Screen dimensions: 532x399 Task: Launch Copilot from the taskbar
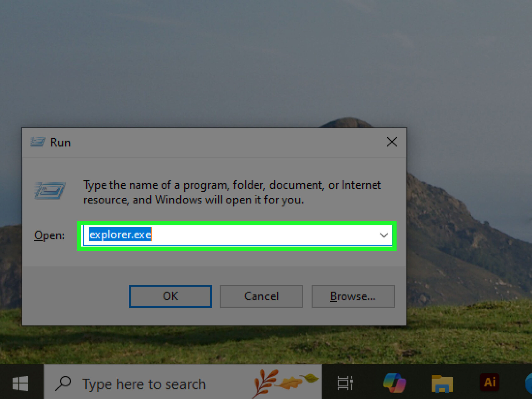[x=394, y=383]
